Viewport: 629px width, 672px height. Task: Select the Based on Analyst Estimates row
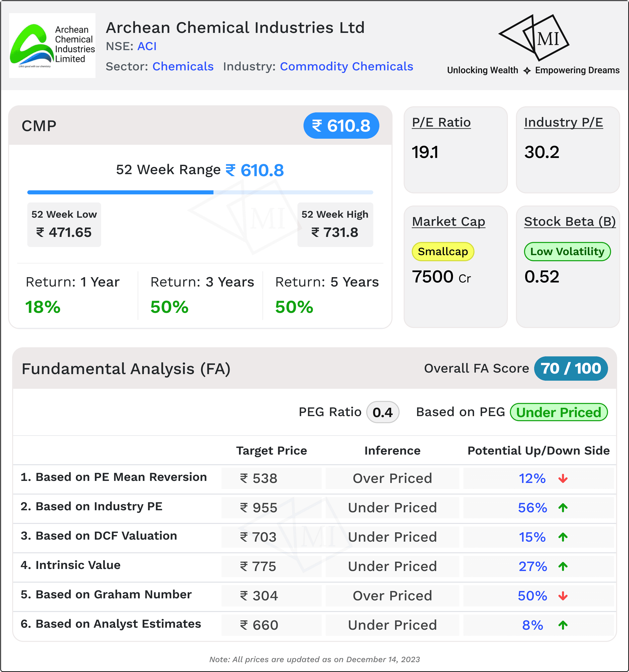point(315,626)
